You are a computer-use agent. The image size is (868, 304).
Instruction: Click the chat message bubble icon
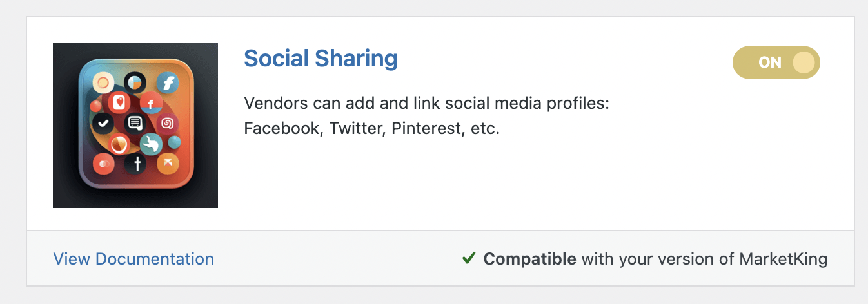(135, 123)
